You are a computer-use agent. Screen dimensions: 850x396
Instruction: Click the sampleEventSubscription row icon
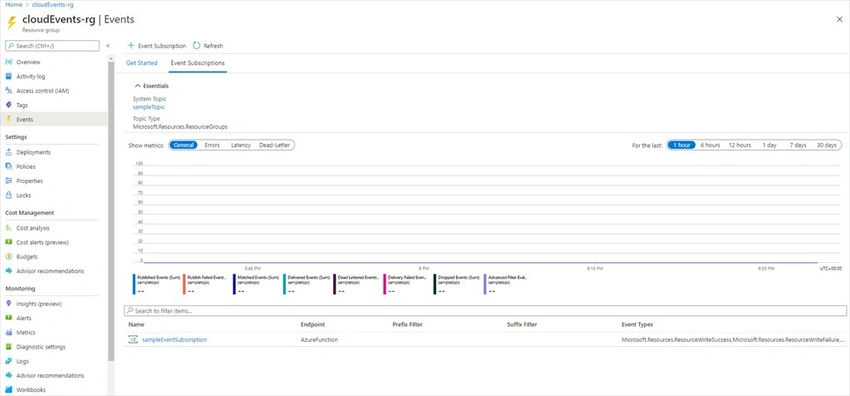tap(133, 340)
